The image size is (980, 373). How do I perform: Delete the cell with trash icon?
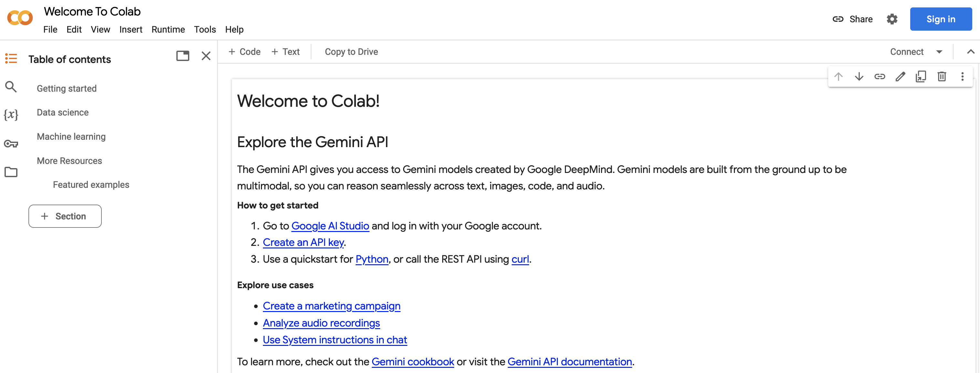coord(942,77)
